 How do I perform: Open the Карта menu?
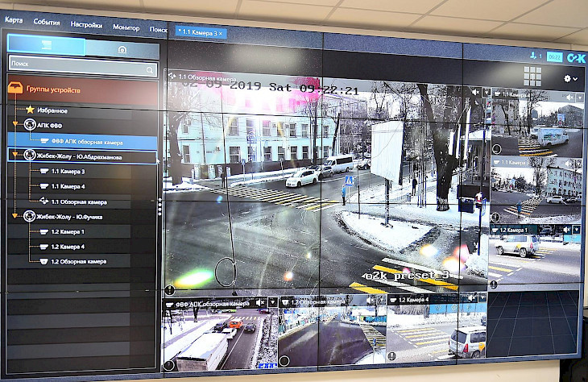tap(14, 21)
